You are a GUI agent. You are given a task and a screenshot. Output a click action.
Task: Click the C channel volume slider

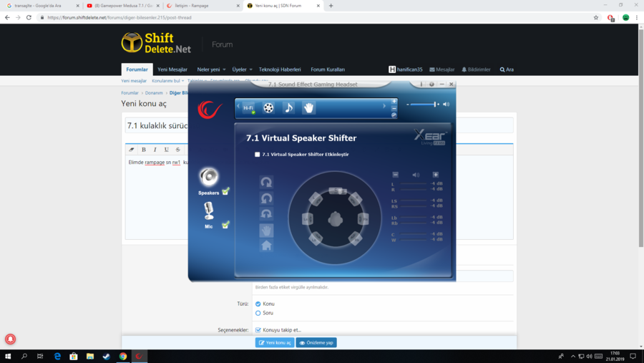[414, 234]
